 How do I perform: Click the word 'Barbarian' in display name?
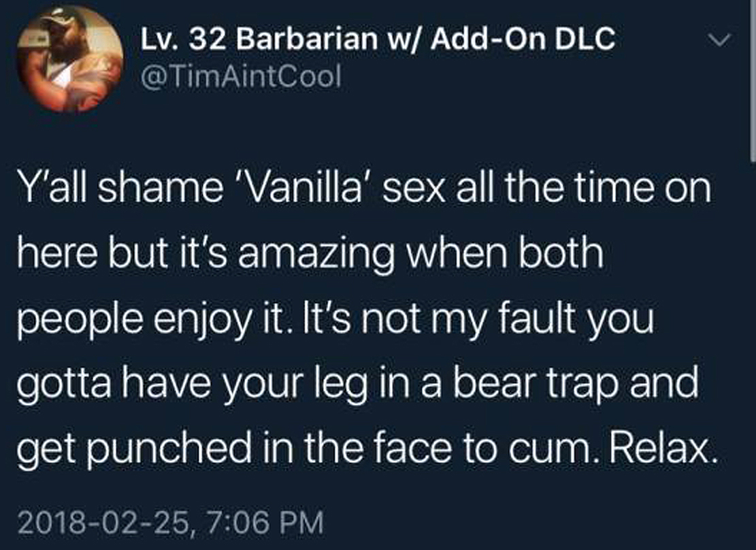pyautogui.click(x=306, y=39)
